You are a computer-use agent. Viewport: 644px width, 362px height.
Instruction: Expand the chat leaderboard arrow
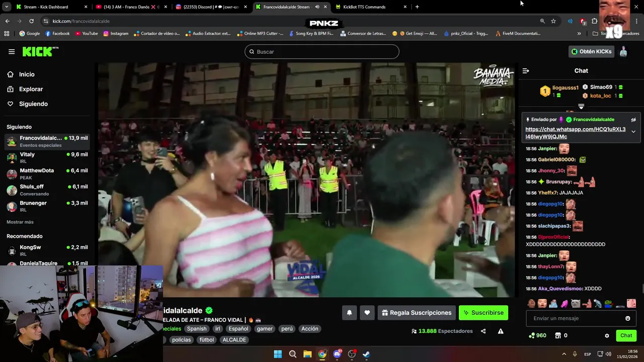pos(581,107)
